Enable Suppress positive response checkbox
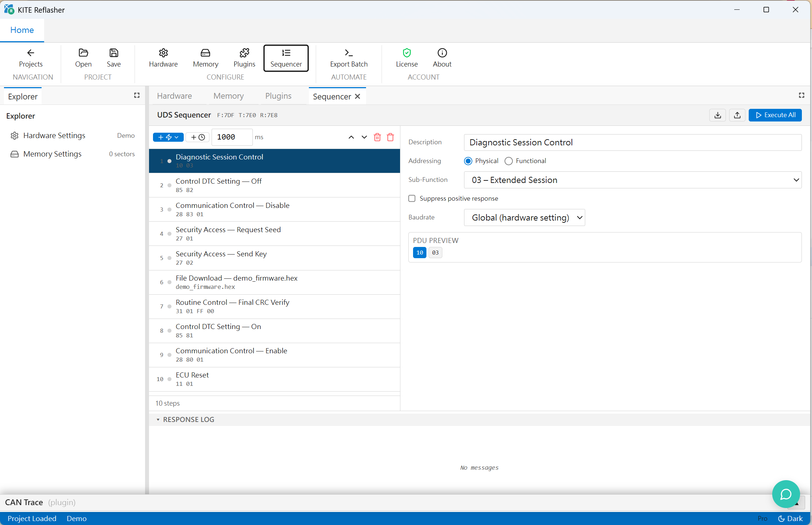 pos(412,198)
